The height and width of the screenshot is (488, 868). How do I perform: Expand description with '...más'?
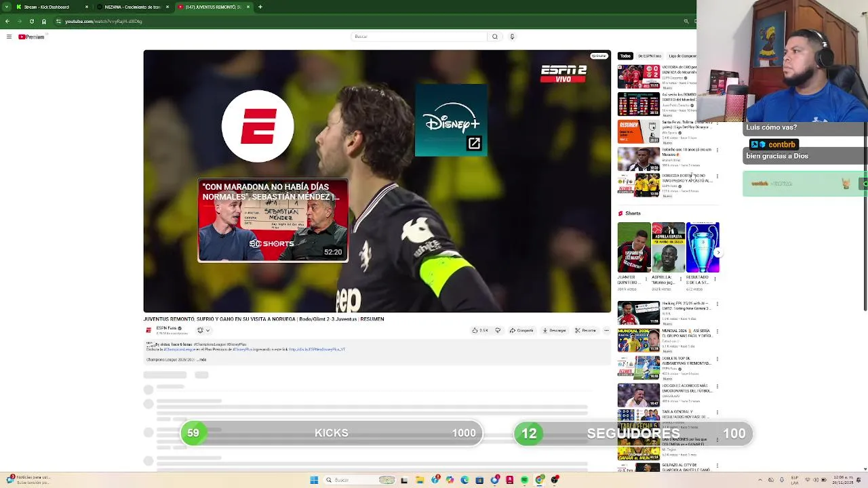pos(201,360)
